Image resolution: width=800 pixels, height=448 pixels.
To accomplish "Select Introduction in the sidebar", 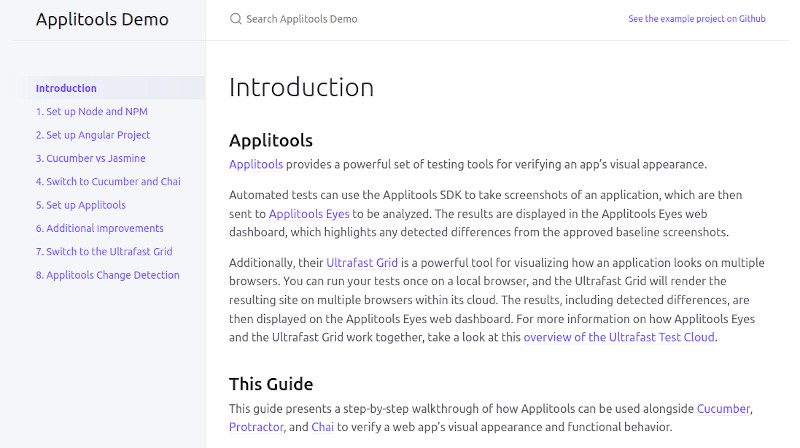I will pos(66,88).
